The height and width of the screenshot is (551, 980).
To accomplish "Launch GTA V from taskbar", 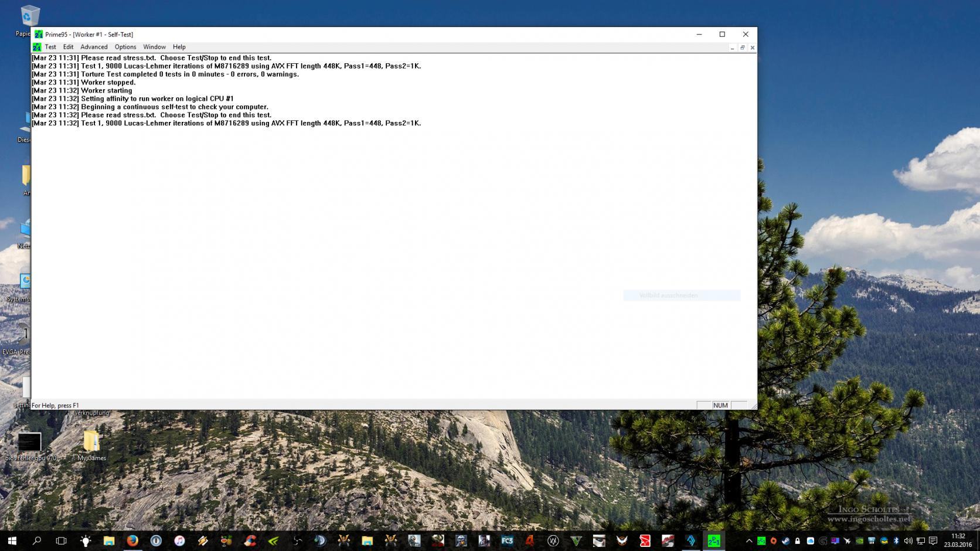I will [576, 540].
